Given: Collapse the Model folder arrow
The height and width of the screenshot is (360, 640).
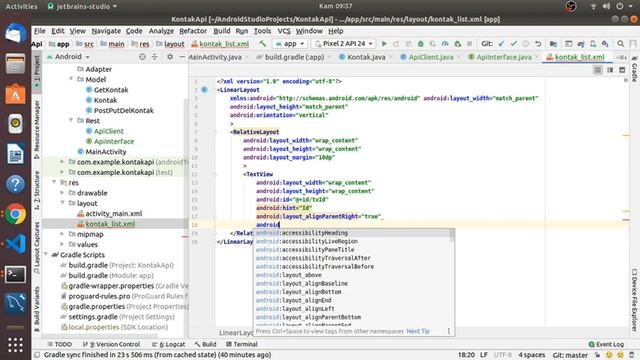Looking at the screenshot, I should coord(71,79).
